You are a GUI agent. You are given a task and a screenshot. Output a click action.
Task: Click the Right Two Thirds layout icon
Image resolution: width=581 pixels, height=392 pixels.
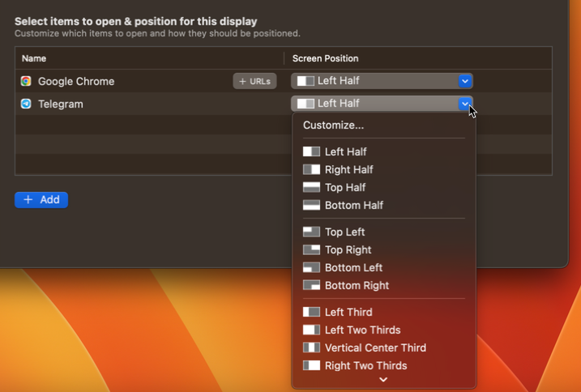311,365
